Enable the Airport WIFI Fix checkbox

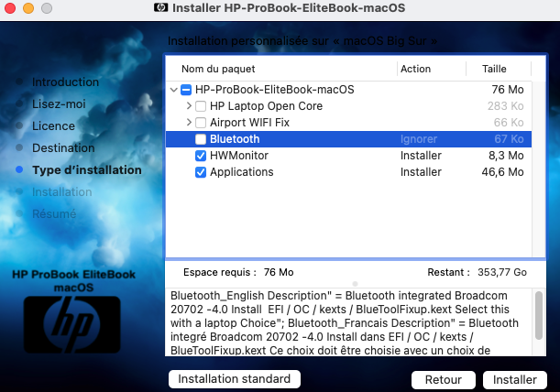click(x=201, y=123)
